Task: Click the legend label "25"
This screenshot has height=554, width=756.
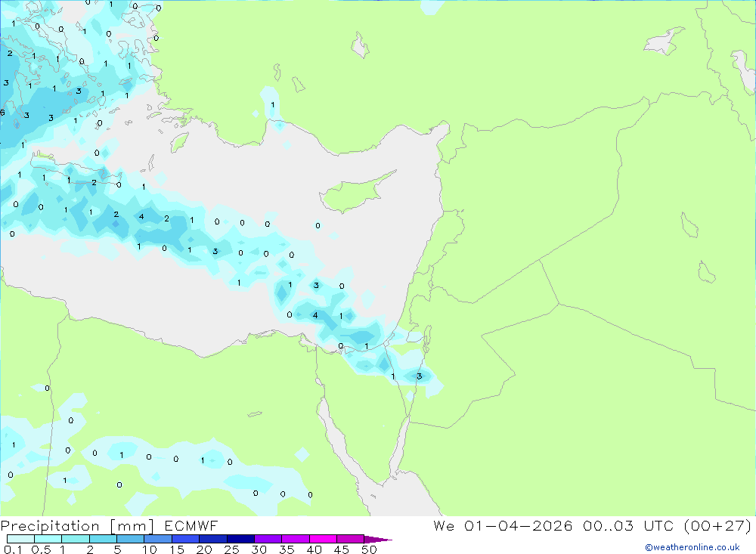Action: pos(232,549)
